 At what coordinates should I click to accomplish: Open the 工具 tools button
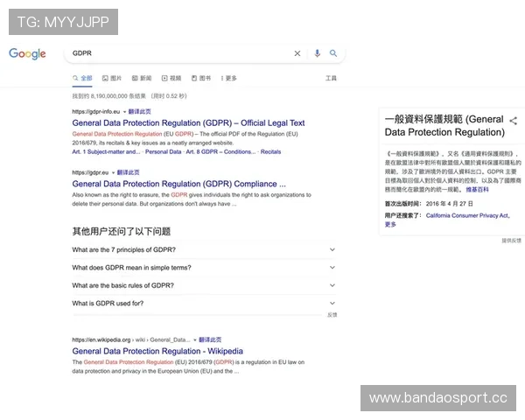[x=331, y=78]
